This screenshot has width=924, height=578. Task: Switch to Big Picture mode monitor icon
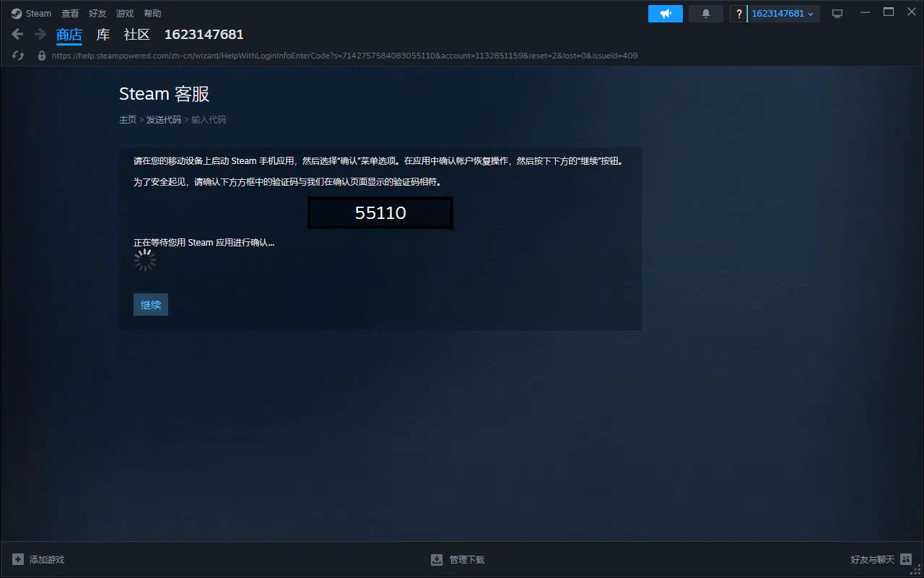pyautogui.click(x=837, y=14)
